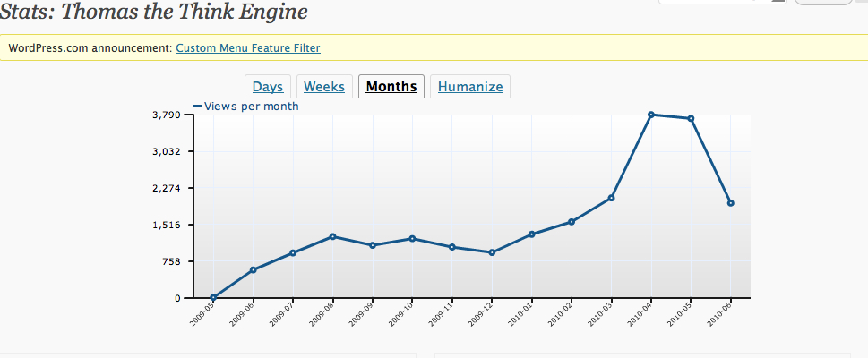This screenshot has height=358, width=868.
Task: Click the 2009-11 data point on graph
Action: (452, 247)
